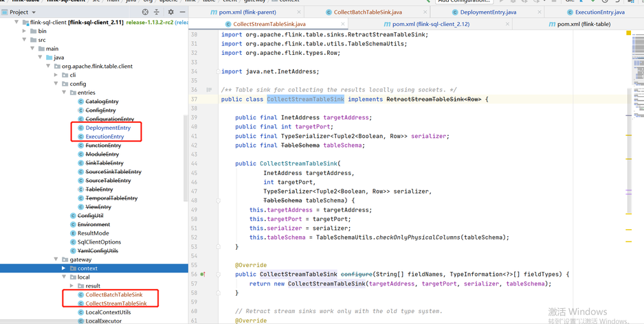Collapse the entries folder
Image resolution: width=644 pixels, height=324 pixels.
[x=65, y=93]
